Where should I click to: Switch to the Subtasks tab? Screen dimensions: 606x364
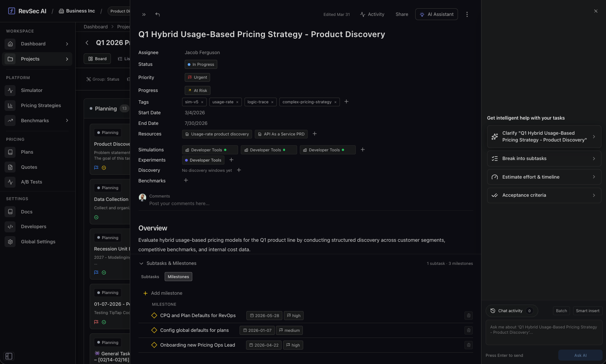pos(150,277)
